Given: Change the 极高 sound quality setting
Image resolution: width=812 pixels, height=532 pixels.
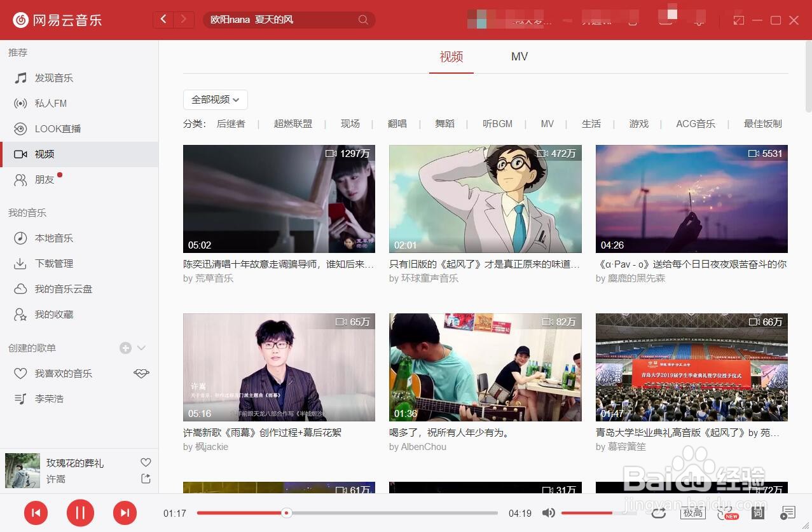Looking at the screenshot, I should 692,513.
